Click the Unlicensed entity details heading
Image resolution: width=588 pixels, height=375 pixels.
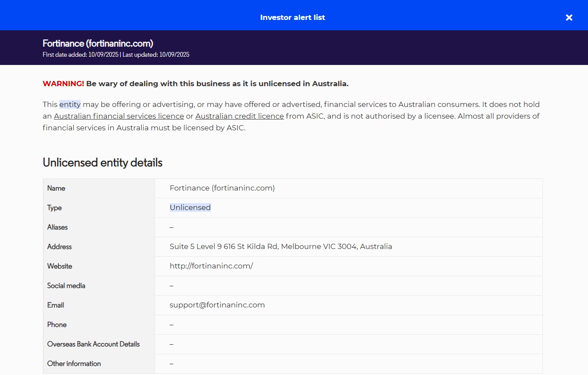[103, 162]
